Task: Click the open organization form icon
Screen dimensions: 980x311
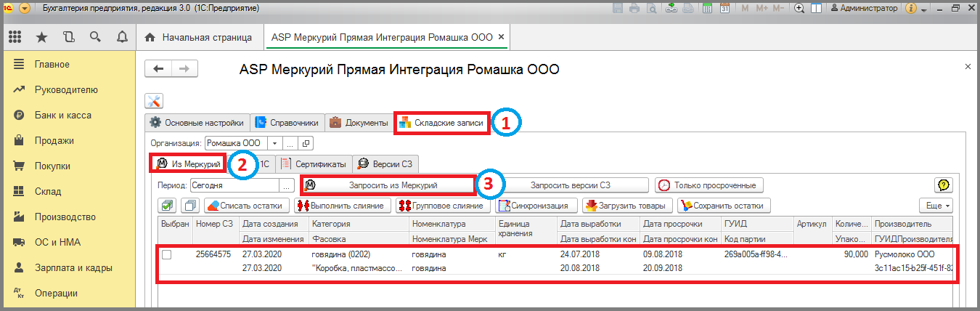Action: click(x=306, y=143)
